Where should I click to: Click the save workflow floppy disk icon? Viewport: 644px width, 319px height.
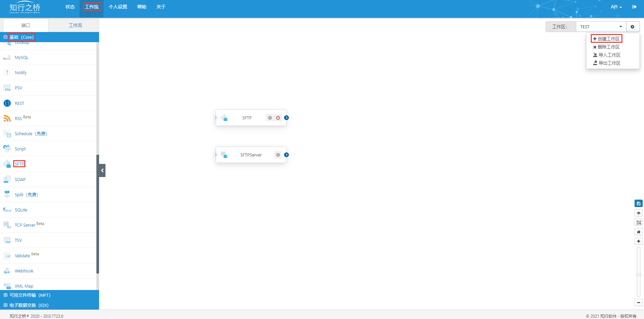point(638,204)
